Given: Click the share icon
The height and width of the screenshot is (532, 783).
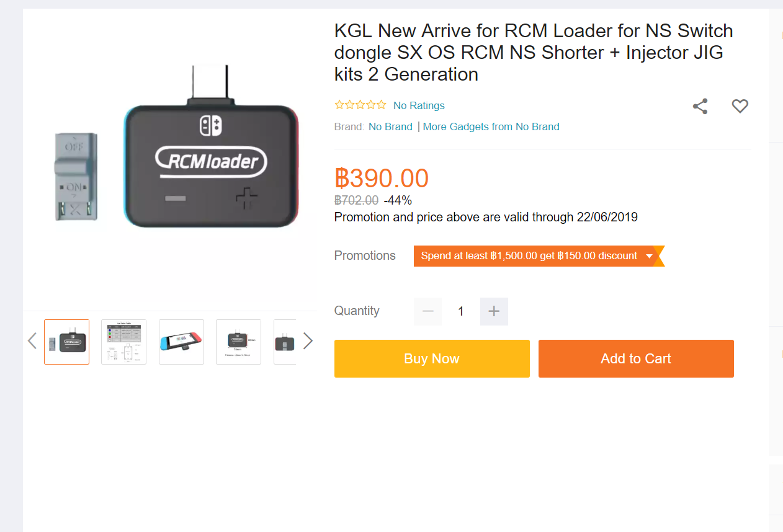Looking at the screenshot, I should click(700, 107).
